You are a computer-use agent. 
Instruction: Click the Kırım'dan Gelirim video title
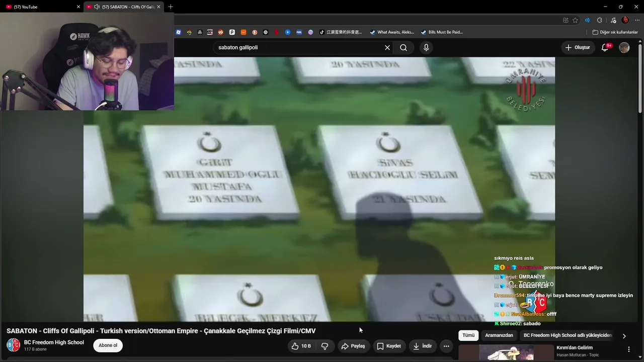click(575, 347)
